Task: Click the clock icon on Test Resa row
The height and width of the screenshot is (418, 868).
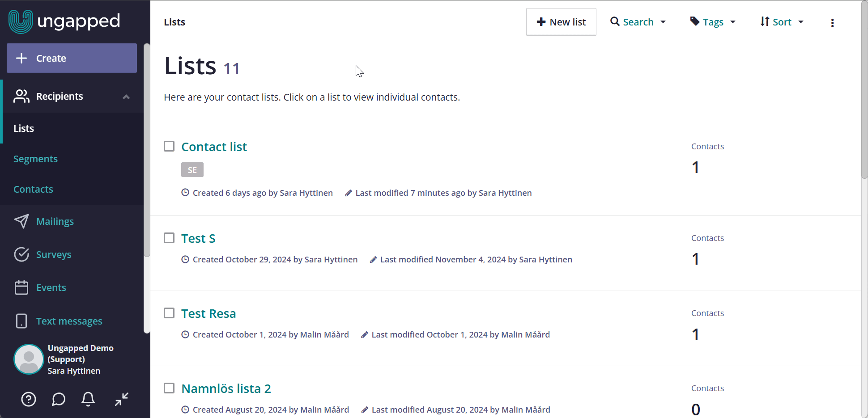Action: click(185, 334)
